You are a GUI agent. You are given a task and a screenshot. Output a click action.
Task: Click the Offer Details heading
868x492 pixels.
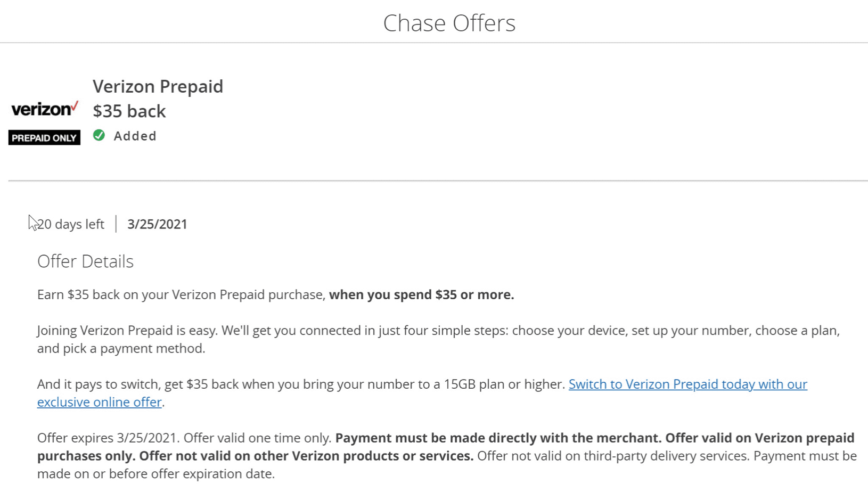(85, 261)
